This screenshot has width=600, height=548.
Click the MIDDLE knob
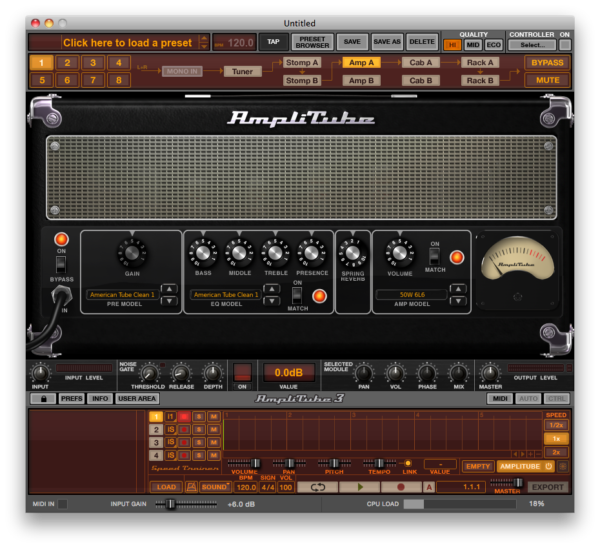tap(239, 253)
